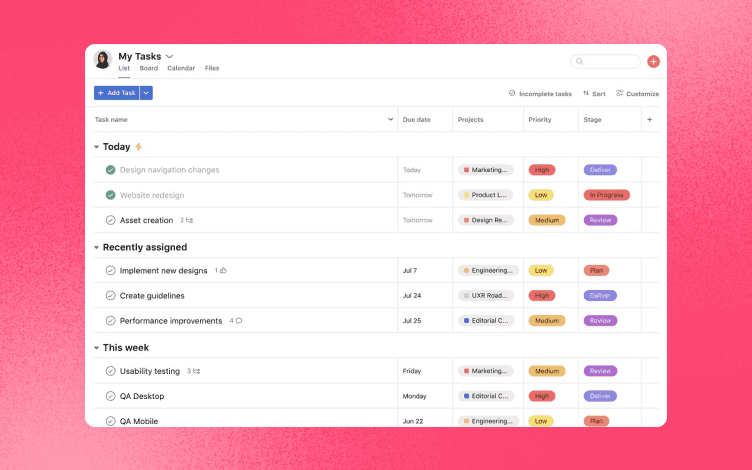Image resolution: width=752 pixels, height=470 pixels.
Task: Click the Stage column header
Action: click(592, 119)
